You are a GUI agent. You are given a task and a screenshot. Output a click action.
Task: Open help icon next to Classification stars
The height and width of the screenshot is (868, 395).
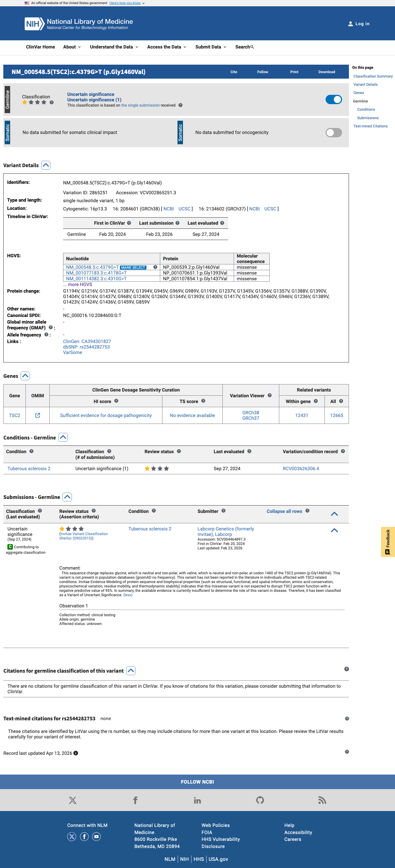[x=52, y=102]
